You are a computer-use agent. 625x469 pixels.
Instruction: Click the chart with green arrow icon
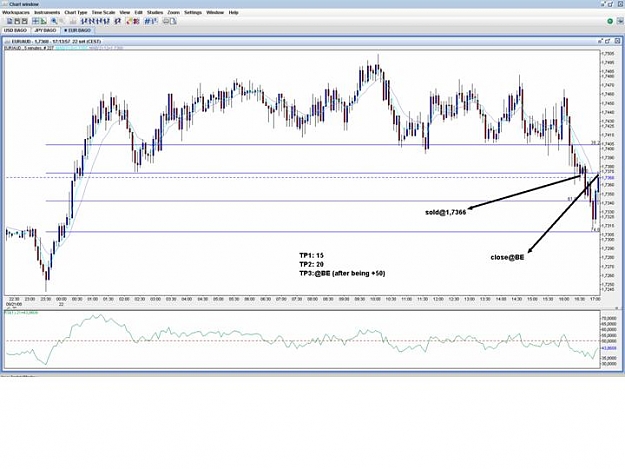tap(44, 21)
